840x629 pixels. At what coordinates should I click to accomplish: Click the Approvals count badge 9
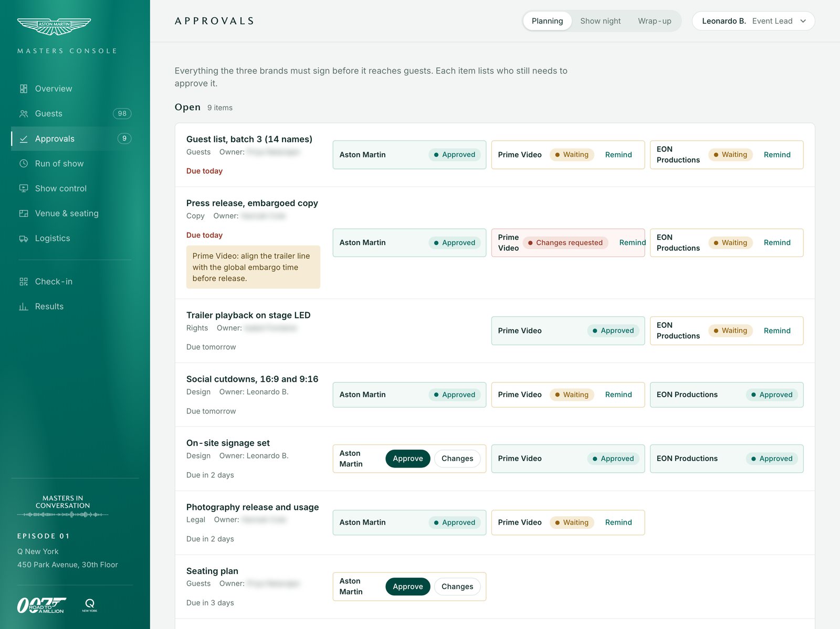click(x=124, y=138)
